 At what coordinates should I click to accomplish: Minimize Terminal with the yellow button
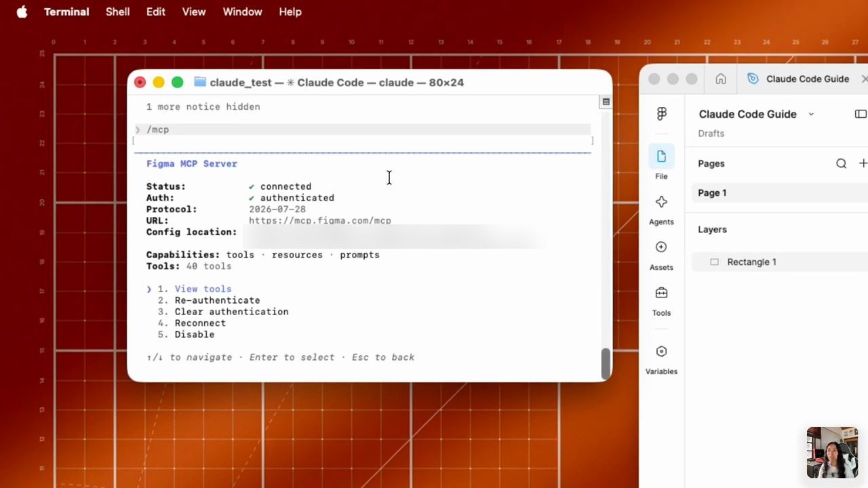(159, 82)
